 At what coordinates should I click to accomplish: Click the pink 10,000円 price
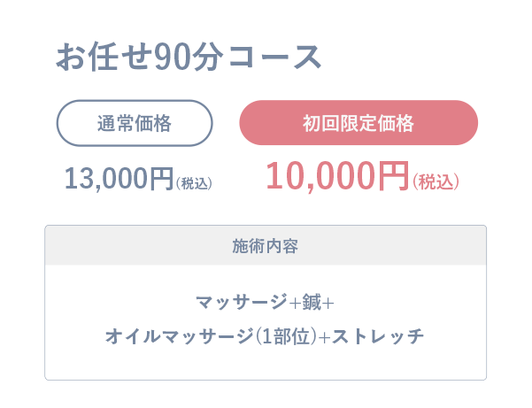[x=337, y=177]
